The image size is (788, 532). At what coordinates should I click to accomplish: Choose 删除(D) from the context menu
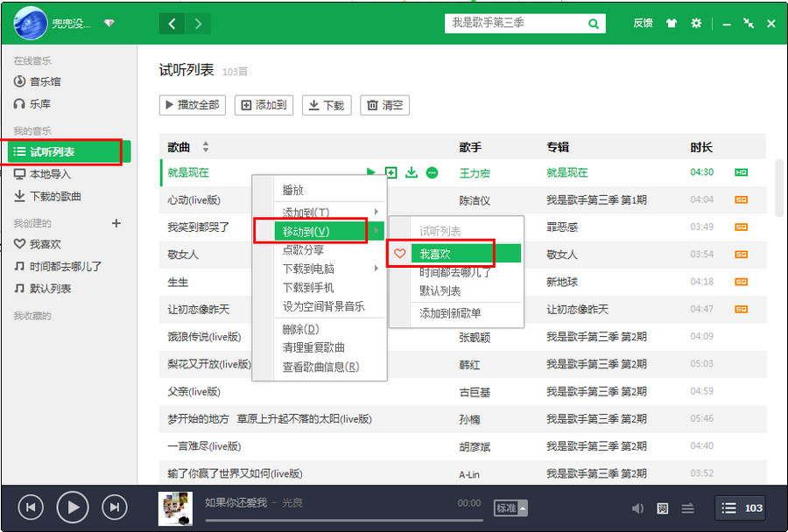pos(300,329)
